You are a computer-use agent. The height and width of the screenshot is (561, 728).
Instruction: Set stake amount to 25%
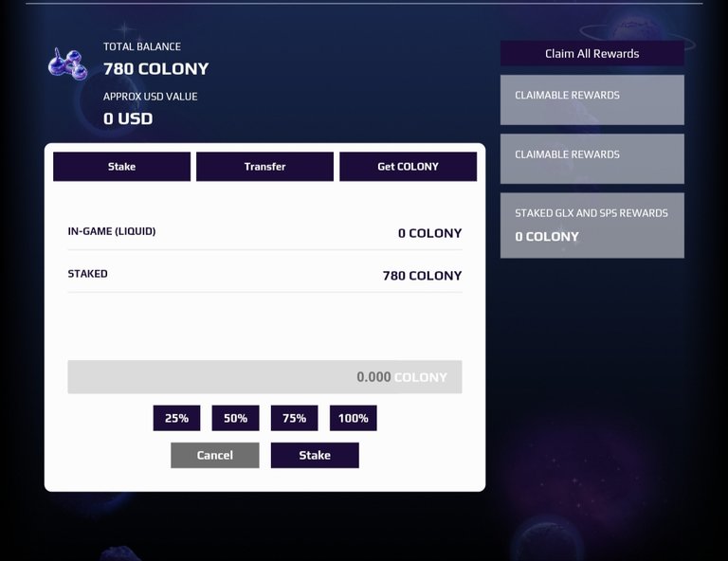tap(177, 418)
